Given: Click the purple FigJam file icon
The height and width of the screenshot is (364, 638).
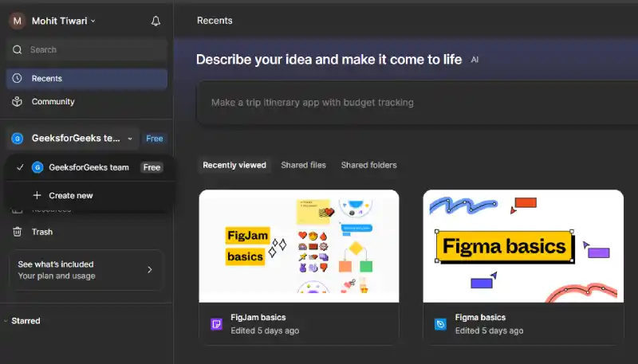Looking at the screenshot, I should [216, 324].
